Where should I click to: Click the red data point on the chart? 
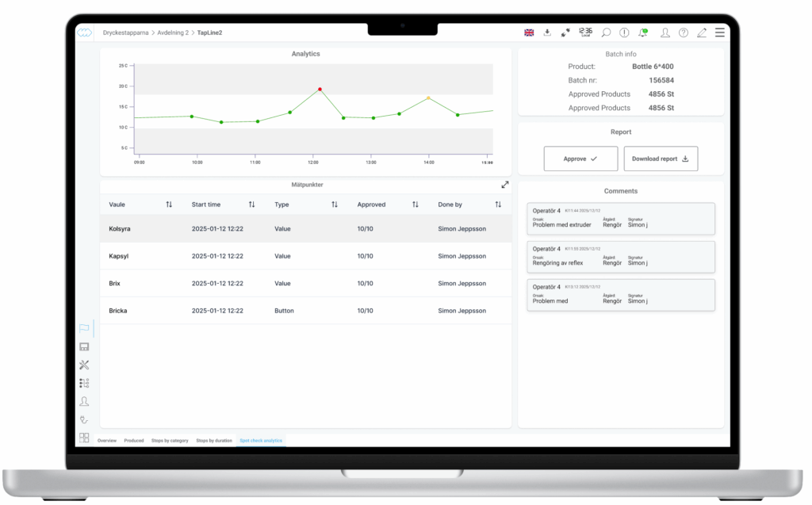coord(318,90)
